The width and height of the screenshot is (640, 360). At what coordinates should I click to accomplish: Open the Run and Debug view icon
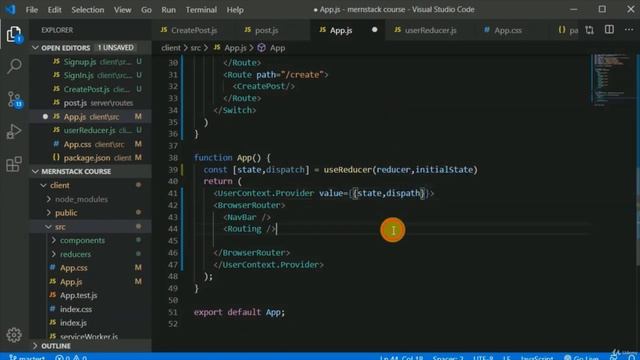pyautogui.click(x=14, y=131)
